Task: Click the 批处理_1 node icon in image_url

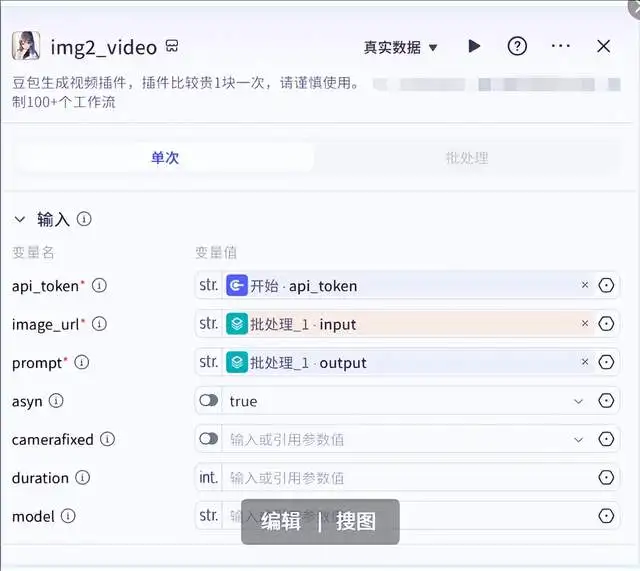Action: click(237, 324)
